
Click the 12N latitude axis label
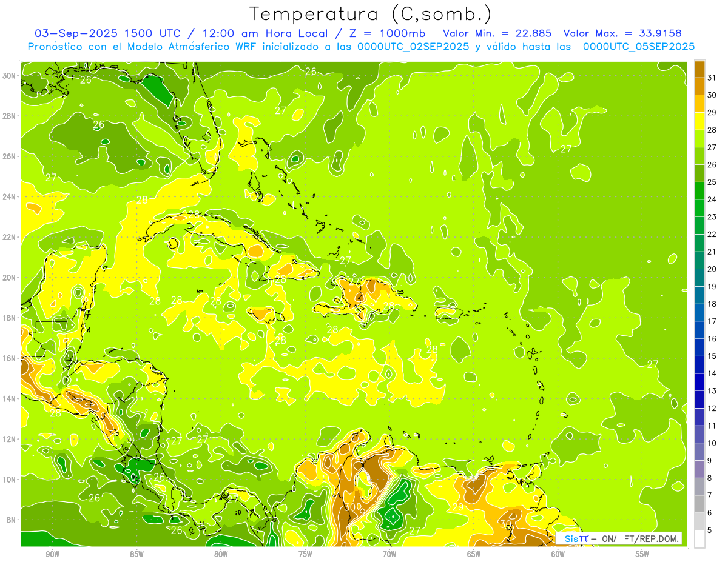(8, 439)
